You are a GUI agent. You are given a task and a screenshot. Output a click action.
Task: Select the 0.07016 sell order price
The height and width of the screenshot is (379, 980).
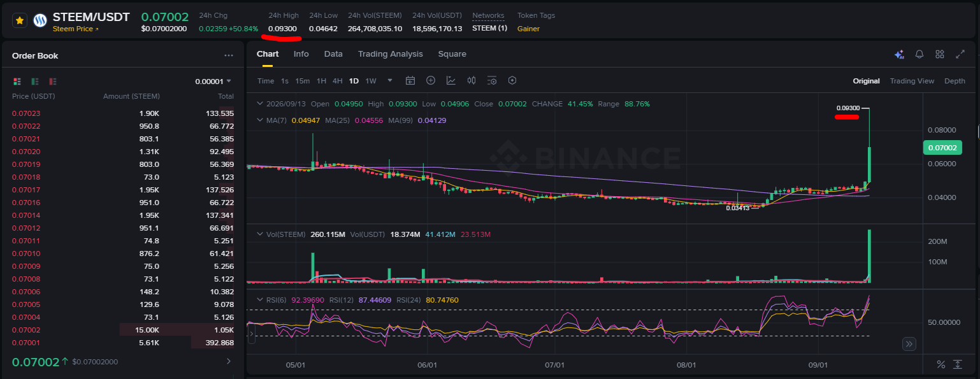(x=25, y=203)
